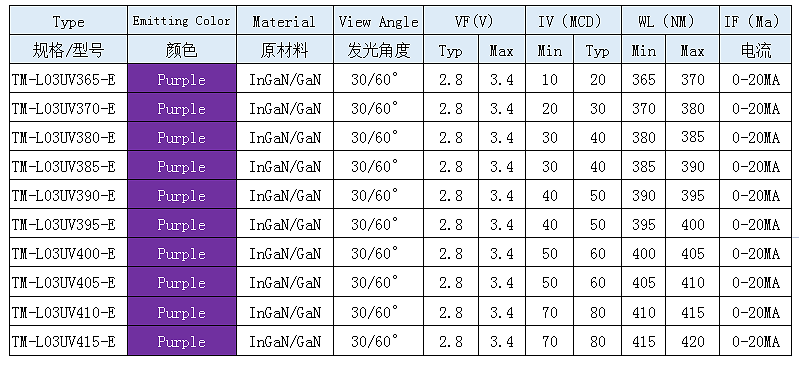This screenshot has width=799, height=365.
Task: Click the TM-L03UV365-E type cell
Action: tap(69, 79)
